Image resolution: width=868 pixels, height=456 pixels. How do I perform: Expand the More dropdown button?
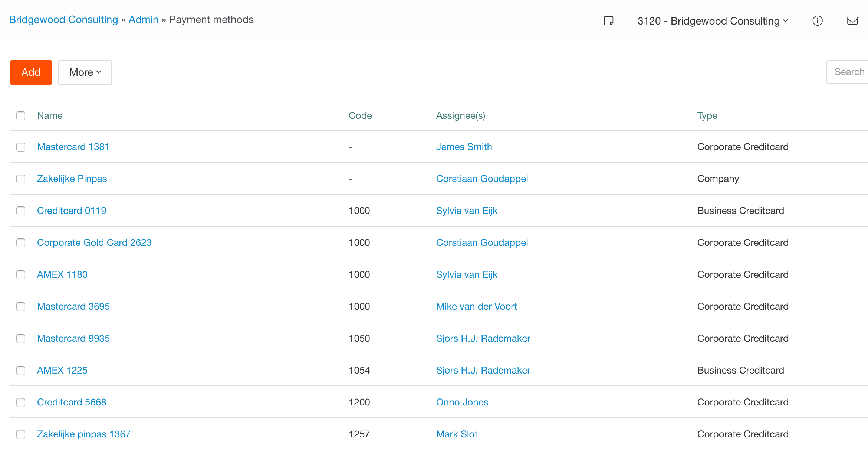click(85, 72)
